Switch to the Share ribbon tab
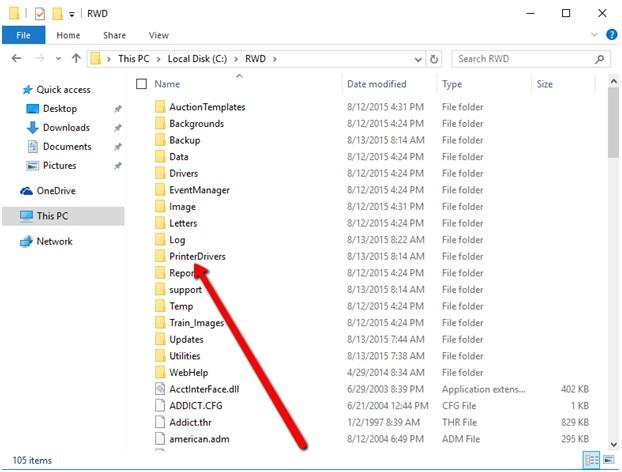The height and width of the screenshot is (472, 622). tap(115, 35)
